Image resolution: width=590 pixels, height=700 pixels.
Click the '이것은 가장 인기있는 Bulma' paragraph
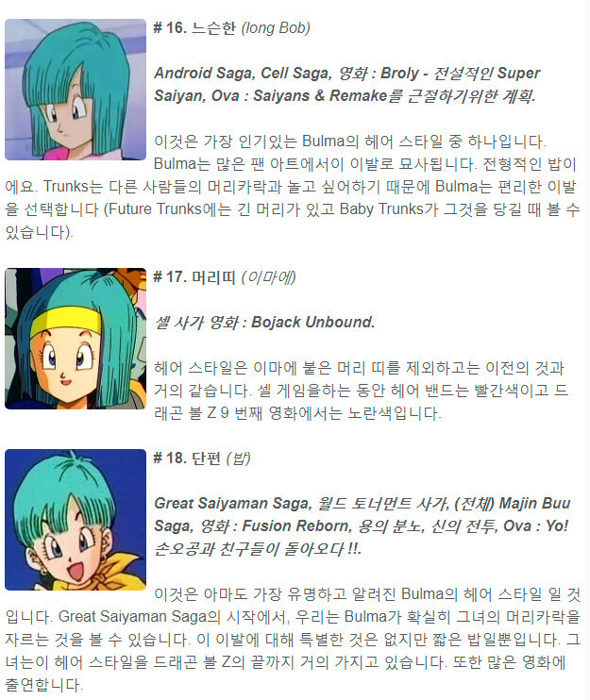point(293,187)
